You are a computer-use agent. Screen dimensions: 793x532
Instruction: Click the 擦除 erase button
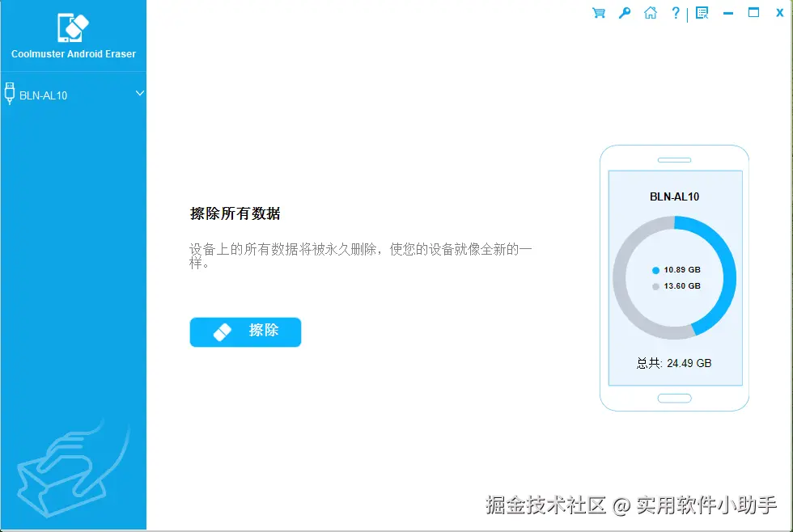click(245, 331)
